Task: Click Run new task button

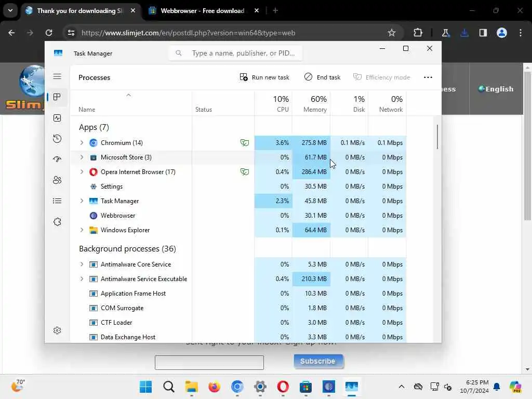Action: (x=264, y=77)
